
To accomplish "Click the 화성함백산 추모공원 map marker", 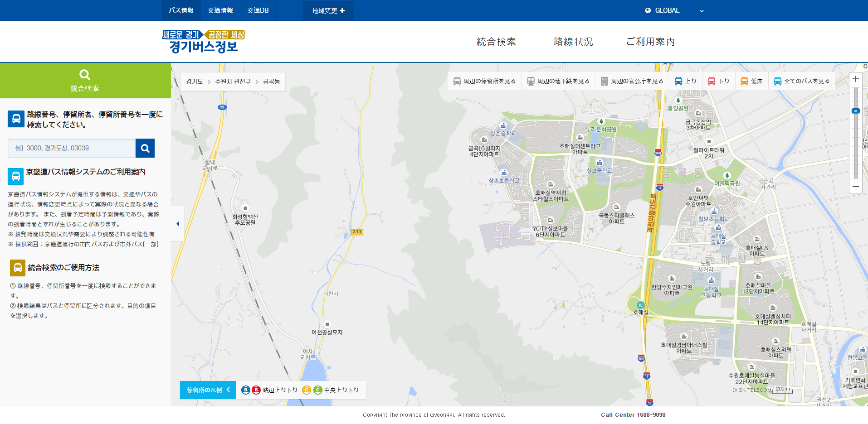I will pos(245,208).
